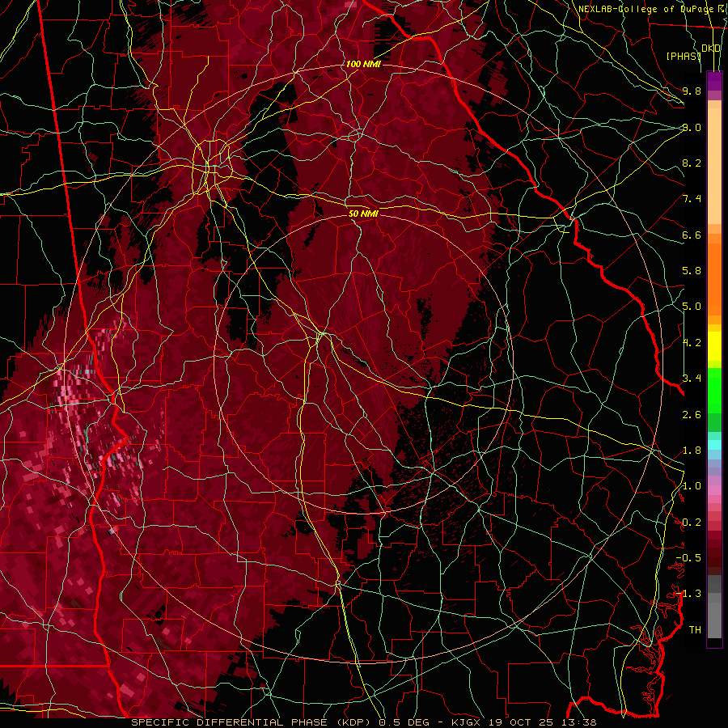The image size is (728, 728).
Task: Select the '[PHAS]' unit label
Action: pos(683,56)
